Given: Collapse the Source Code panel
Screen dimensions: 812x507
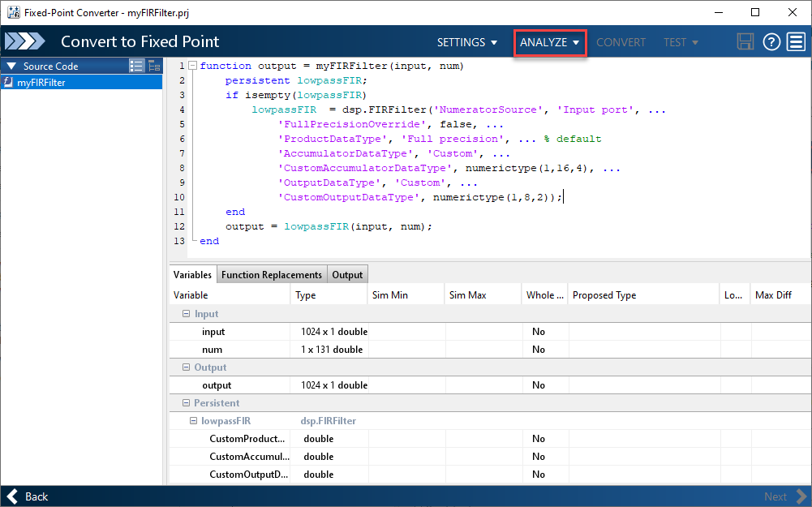Looking at the screenshot, I should point(11,67).
